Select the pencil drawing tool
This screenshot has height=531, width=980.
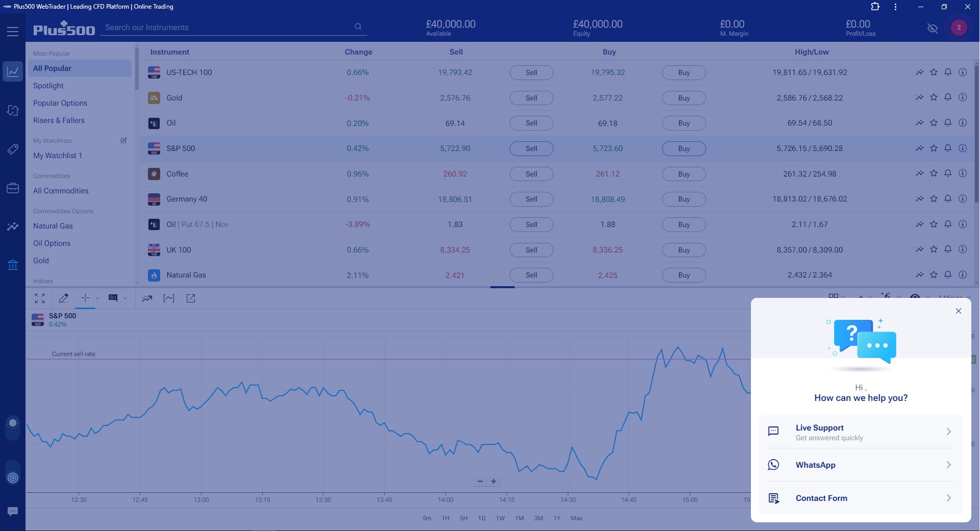[x=64, y=298]
